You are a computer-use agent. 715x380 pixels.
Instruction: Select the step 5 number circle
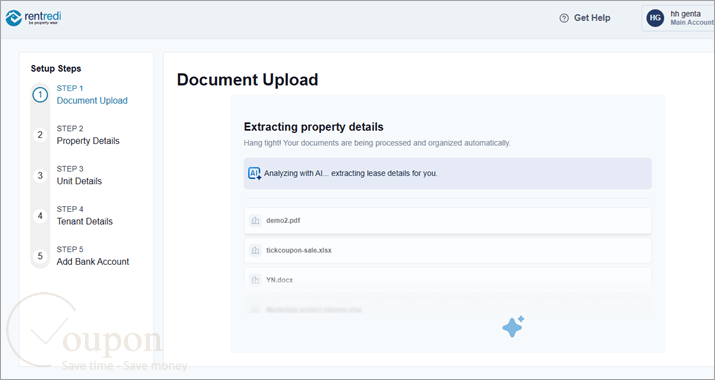(40, 256)
